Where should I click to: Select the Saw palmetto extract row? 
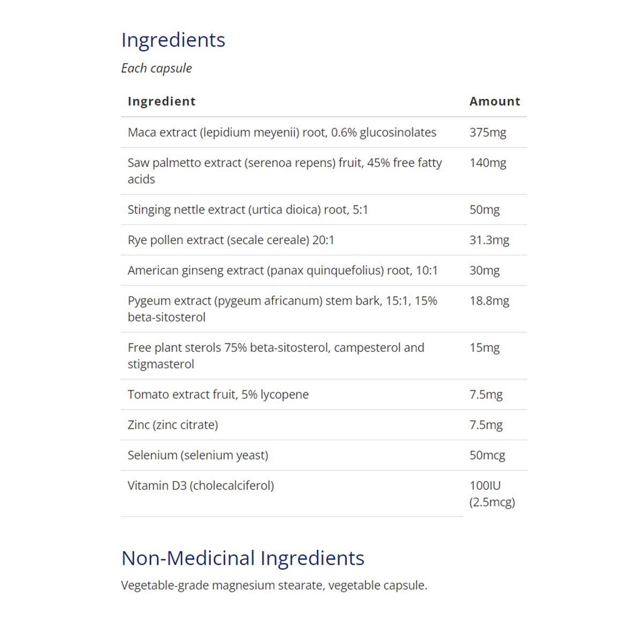click(284, 171)
